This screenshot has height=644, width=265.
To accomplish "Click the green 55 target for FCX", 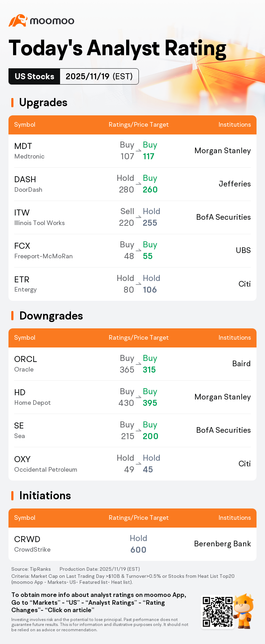I will point(148,256).
